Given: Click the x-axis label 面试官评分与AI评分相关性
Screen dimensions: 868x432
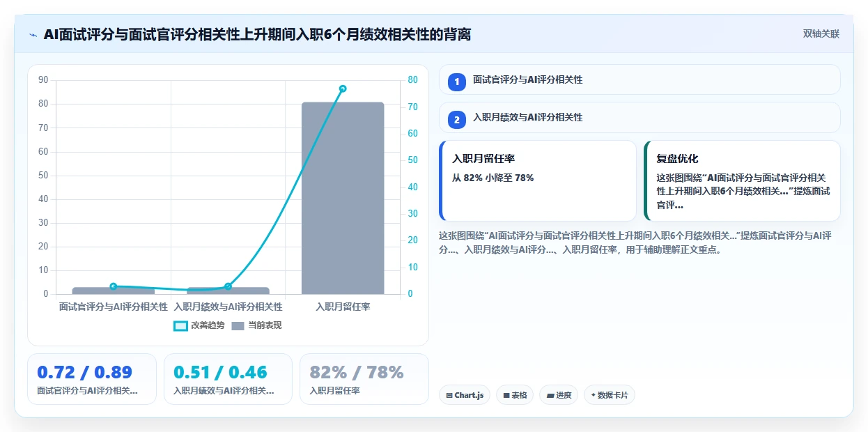Looking at the screenshot, I should pyautogui.click(x=114, y=306).
